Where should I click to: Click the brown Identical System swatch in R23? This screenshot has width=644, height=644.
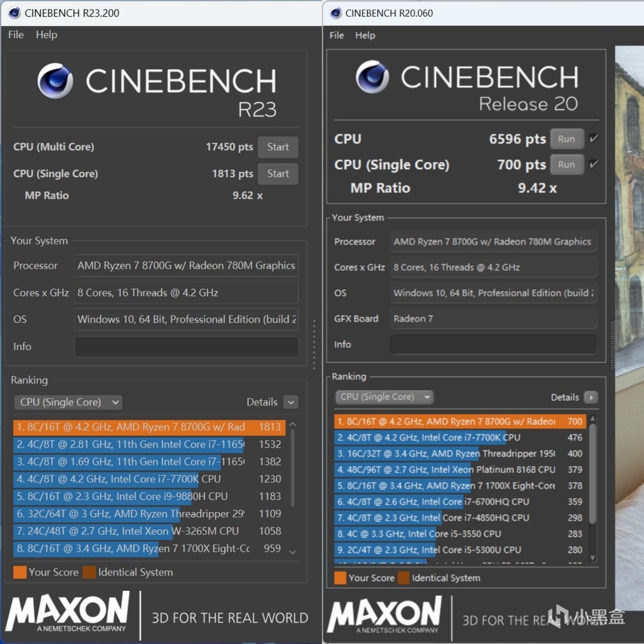[x=90, y=572]
